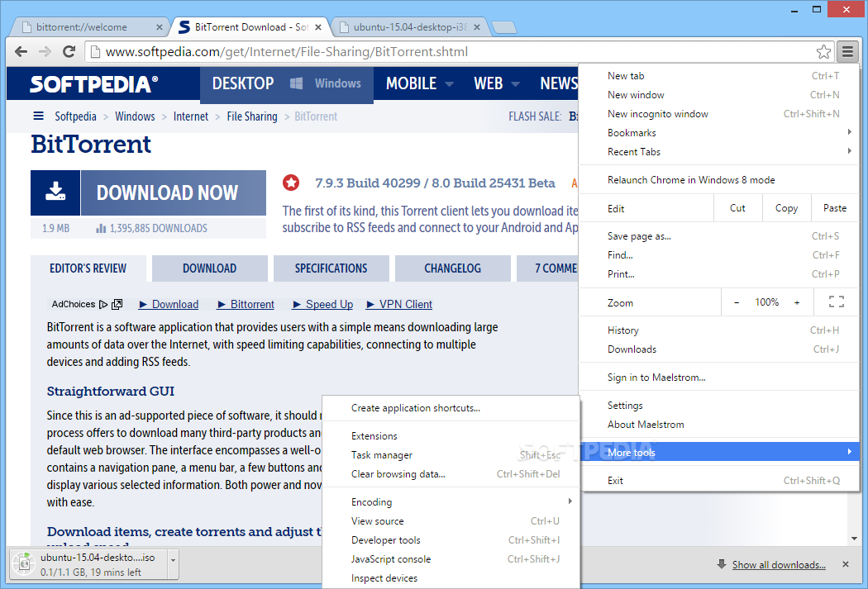Select Create application shortcuts...

[451, 407]
